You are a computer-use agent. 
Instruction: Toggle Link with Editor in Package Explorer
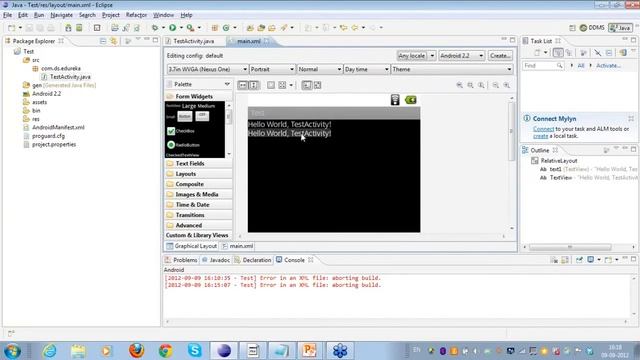[113, 41]
